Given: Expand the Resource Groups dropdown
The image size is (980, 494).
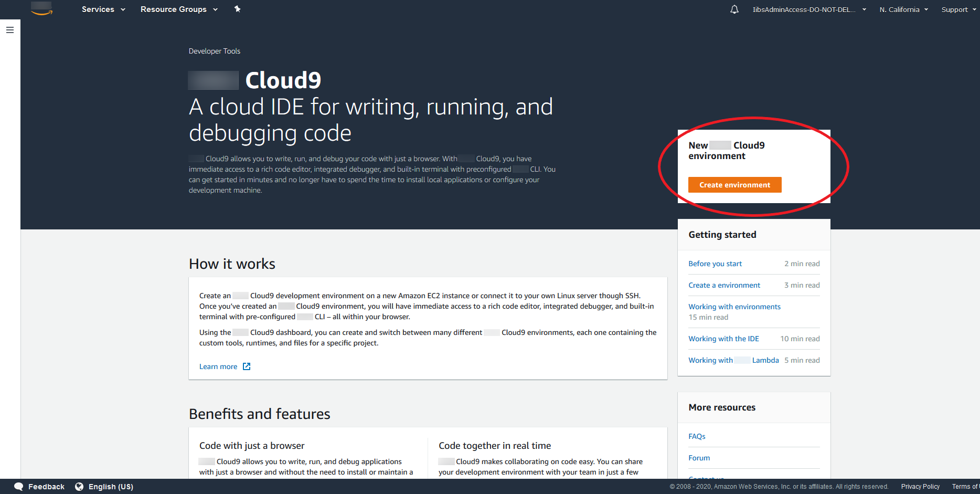Looking at the screenshot, I should coord(179,9).
